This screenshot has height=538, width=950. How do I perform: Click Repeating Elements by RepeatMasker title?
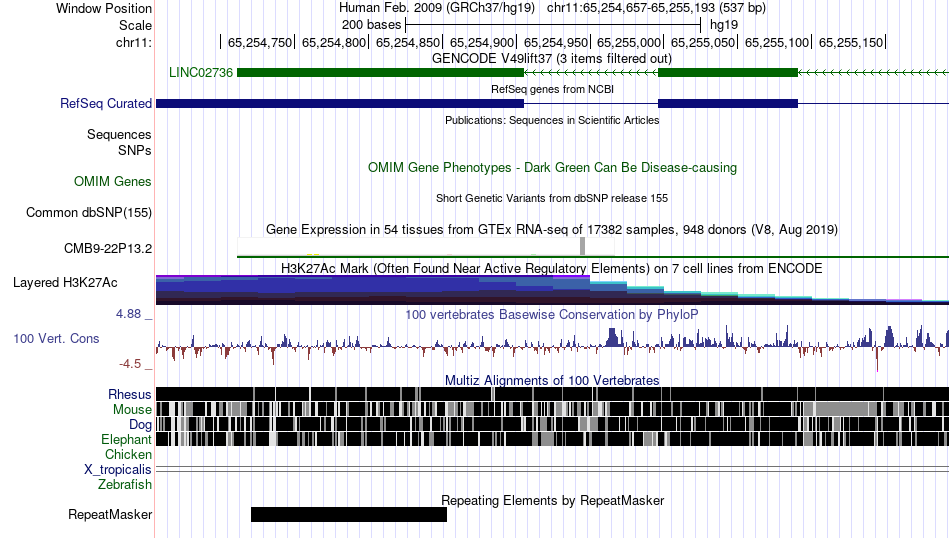(x=552, y=500)
